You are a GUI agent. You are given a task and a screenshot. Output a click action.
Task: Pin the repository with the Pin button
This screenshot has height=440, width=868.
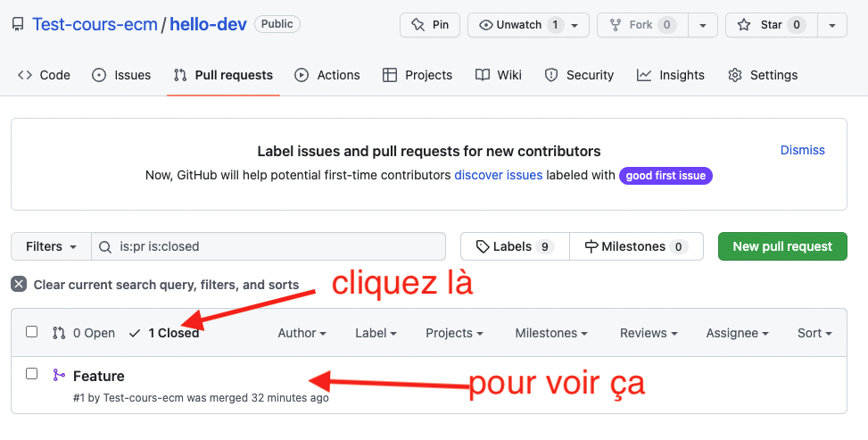430,25
